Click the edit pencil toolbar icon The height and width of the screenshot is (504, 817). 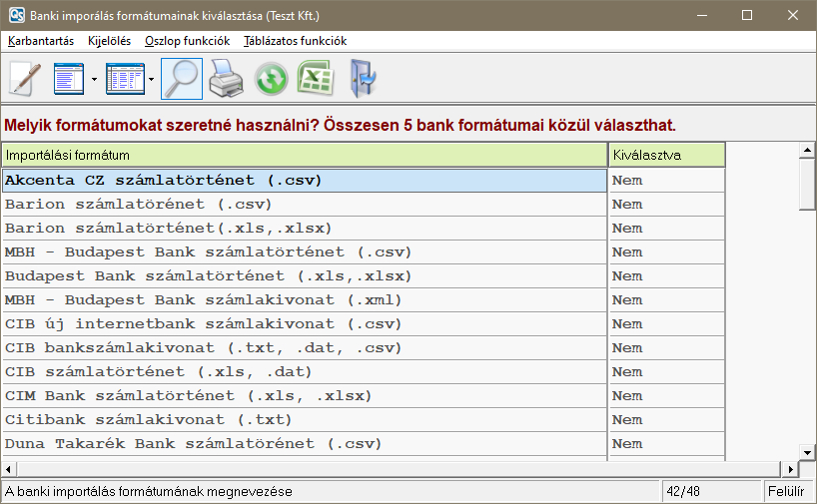[25, 79]
